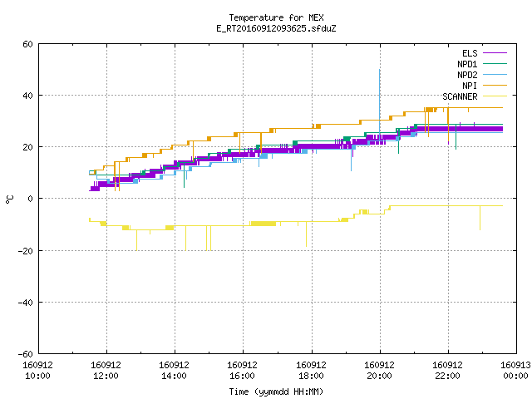Click the yellow SCANNER legend line sample

(495, 96)
